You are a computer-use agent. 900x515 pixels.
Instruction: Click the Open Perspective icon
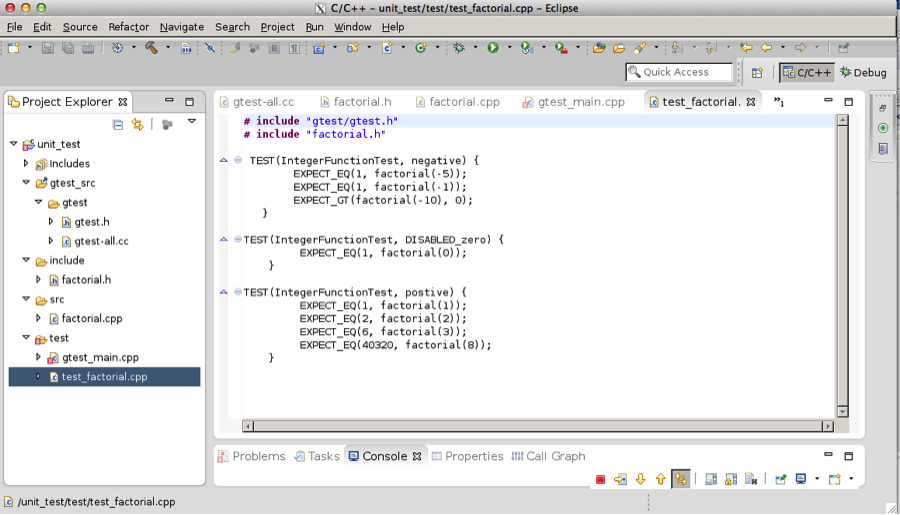757,73
